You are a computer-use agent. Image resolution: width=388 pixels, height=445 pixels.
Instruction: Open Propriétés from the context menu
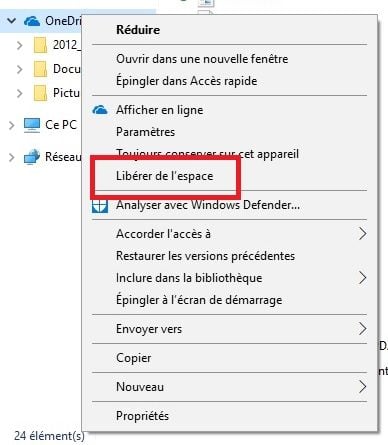pyautogui.click(x=142, y=416)
